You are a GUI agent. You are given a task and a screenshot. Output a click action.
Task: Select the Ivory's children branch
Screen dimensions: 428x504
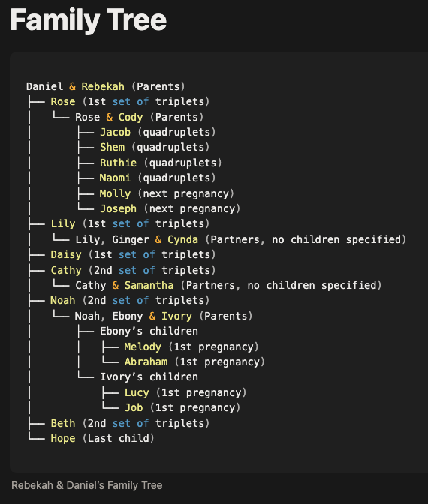tap(149, 376)
